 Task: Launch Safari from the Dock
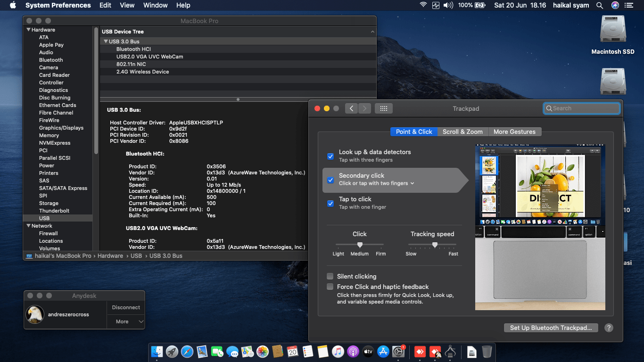click(x=187, y=351)
